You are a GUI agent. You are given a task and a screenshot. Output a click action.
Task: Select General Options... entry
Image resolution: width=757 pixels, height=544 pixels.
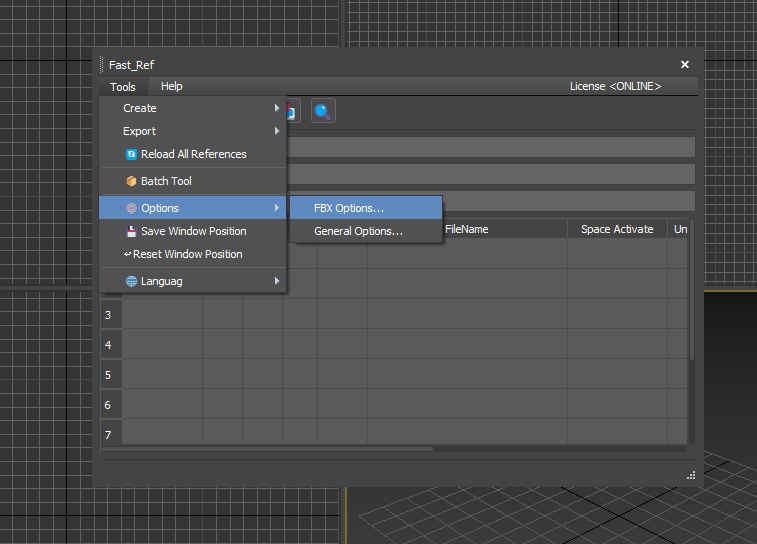(358, 231)
